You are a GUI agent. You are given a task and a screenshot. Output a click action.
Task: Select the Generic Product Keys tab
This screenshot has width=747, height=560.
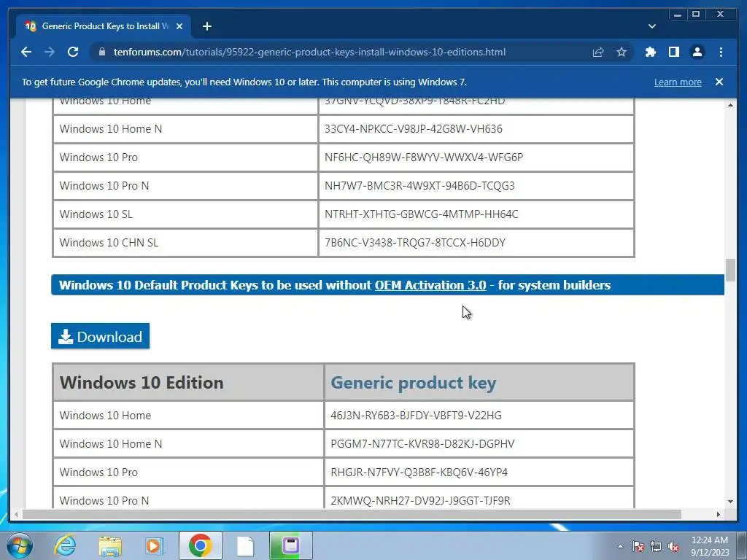click(104, 26)
